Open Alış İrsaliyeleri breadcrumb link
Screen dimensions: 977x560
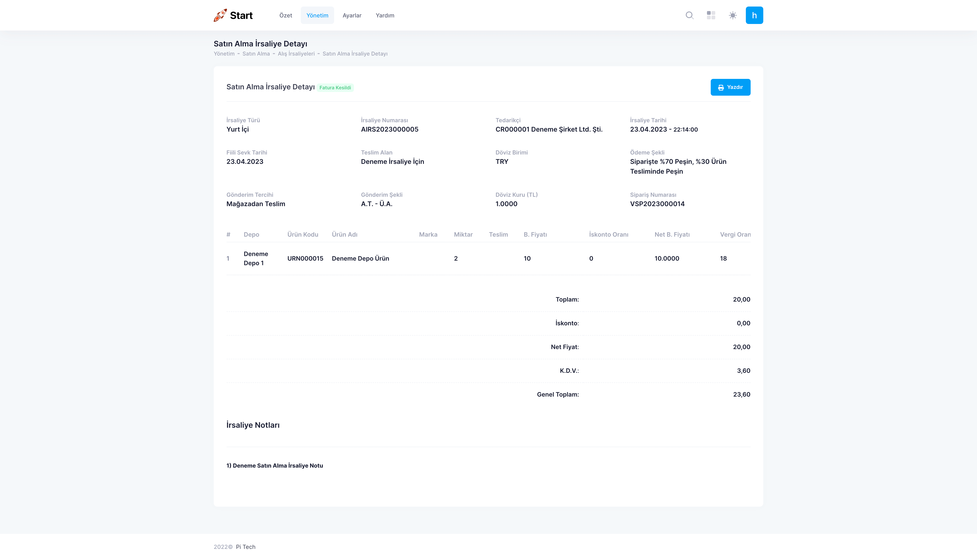(x=296, y=54)
